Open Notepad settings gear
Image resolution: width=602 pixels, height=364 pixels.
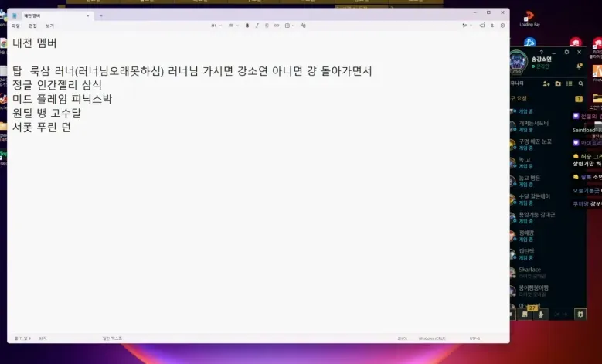[502, 26]
